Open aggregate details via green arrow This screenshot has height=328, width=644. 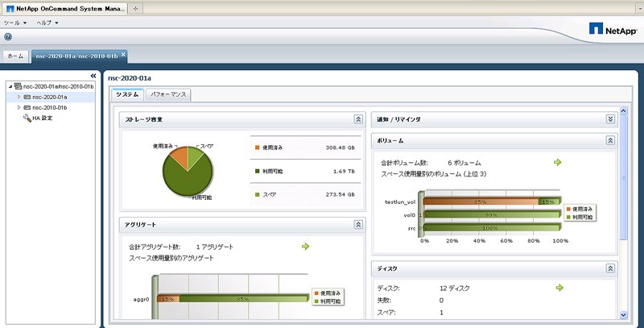pos(306,247)
